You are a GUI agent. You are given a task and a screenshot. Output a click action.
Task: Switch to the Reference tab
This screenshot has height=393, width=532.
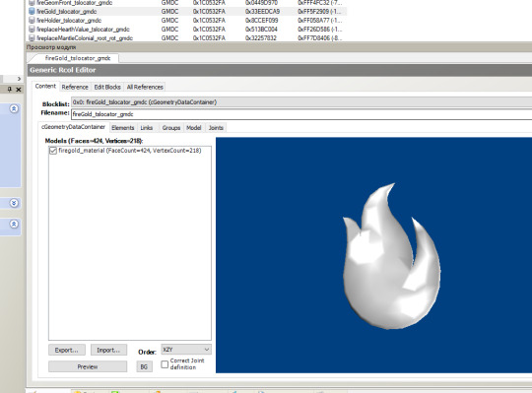tap(75, 87)
